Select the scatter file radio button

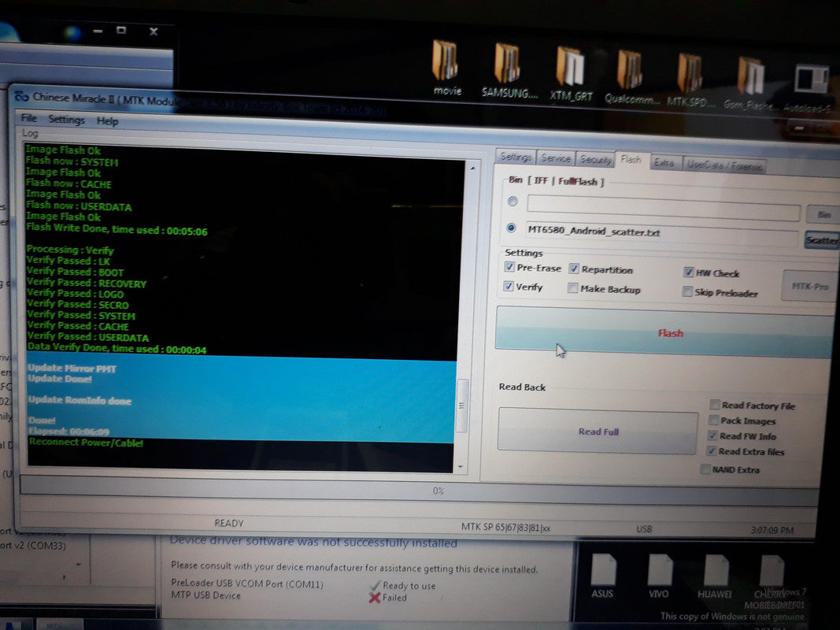pyautogui.click(x=511, y=228)
